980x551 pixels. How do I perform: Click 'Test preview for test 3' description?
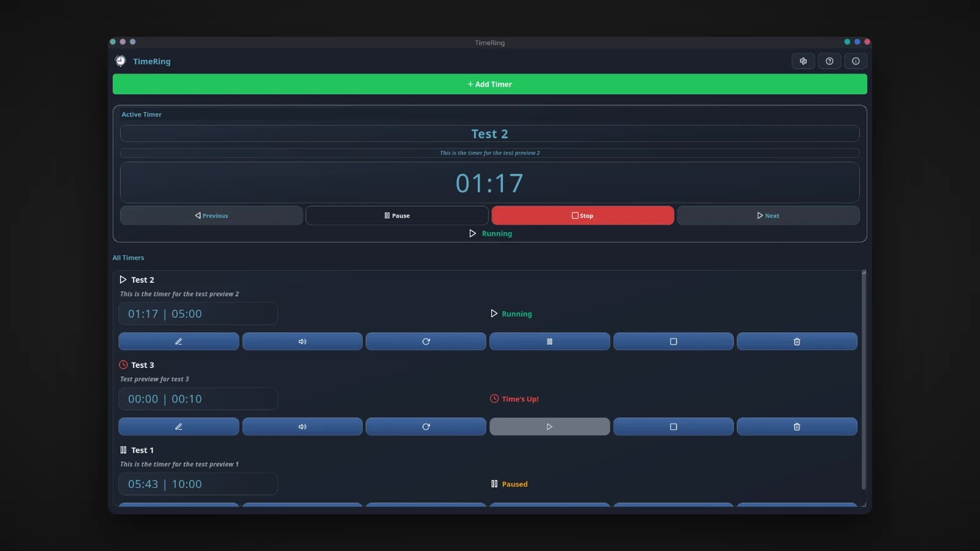point(154,379)
